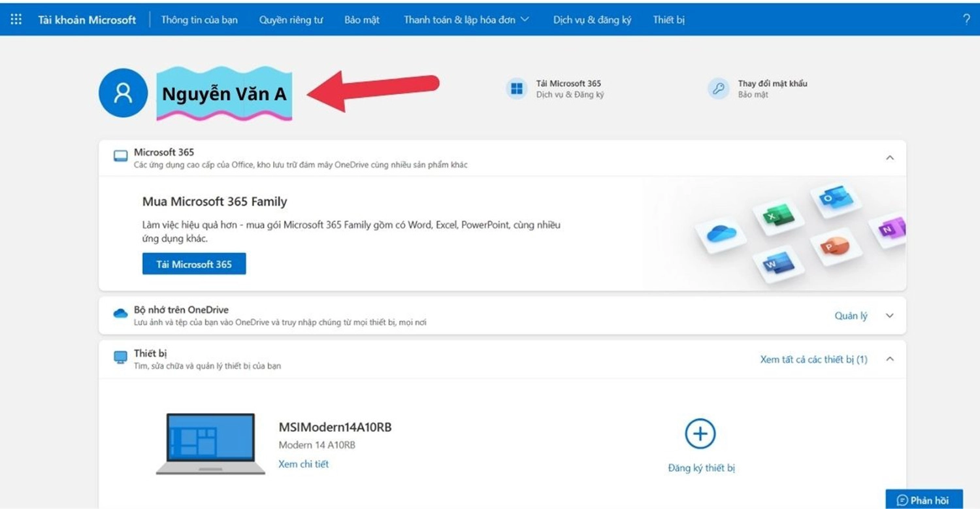The width and height of the screenshot is (980, 509).
Task: Click the Word app tile
Action: [777, 265]
